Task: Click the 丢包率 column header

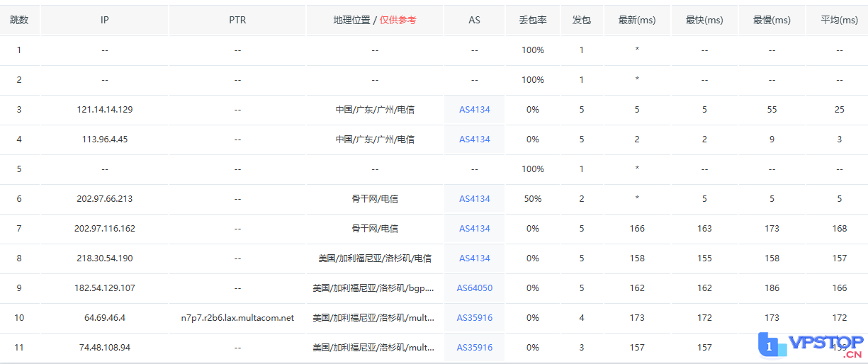Action: (532, 21)
